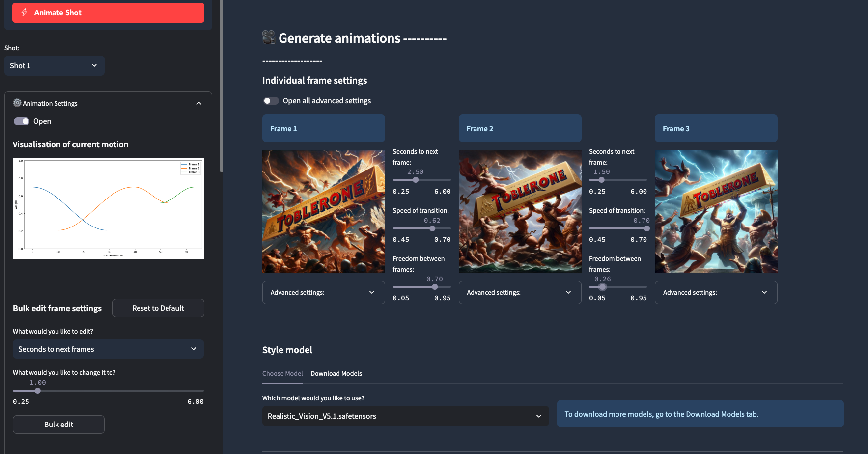The height and width of the screenshot is (454, 868).
Task: Click Frame 1 Seconds to next frame slider
Action: [x=416, y=180]
